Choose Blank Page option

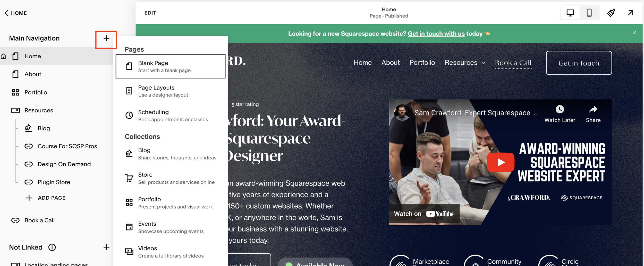[x=171, y=66]
